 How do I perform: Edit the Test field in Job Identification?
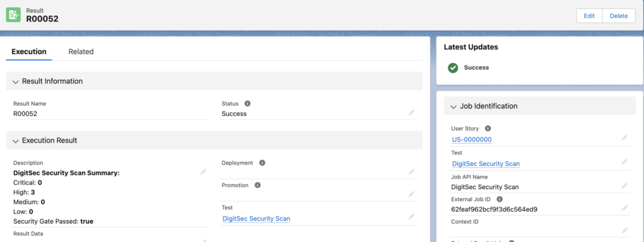pos(625,161)
